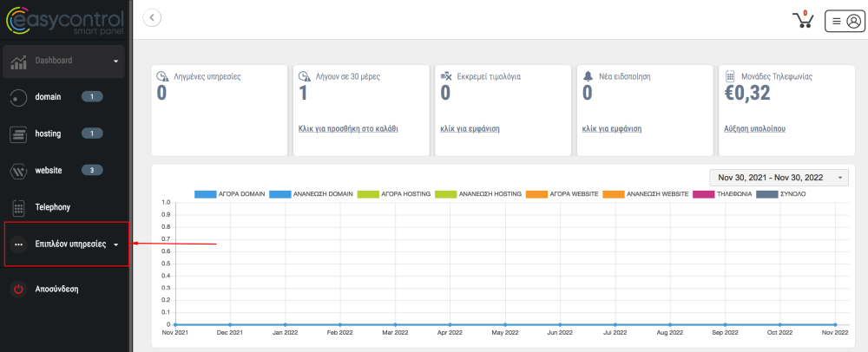
Task: Click the website sidebar icon
Action: (x=19, y=171)
